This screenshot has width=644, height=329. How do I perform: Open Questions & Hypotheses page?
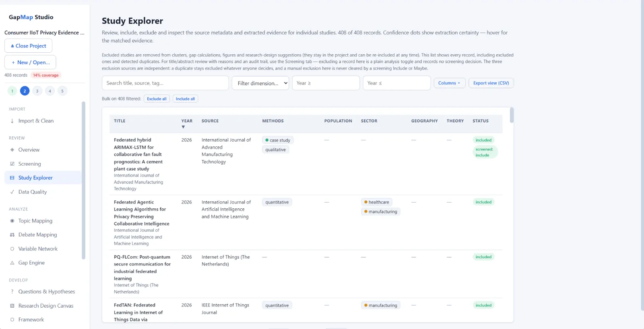tap(43, 292)
